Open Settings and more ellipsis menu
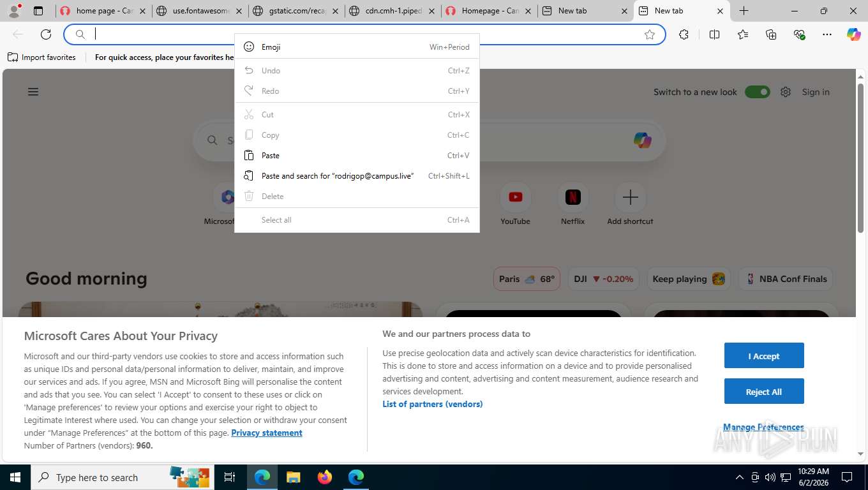Image resolution: width=868 pixels, height=490 pixels. (x=827, y=34)
